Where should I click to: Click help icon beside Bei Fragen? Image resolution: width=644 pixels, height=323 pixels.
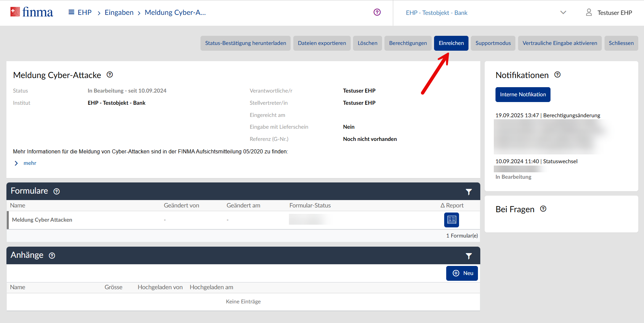[543, 209]
